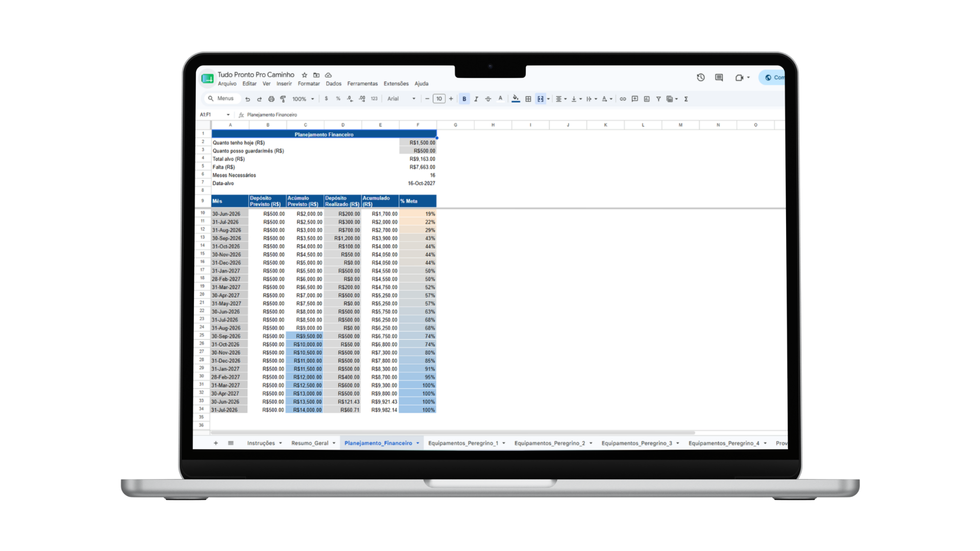Toggle italic formatting
This screenshot has height=551, width=980.
coord(476,99)
